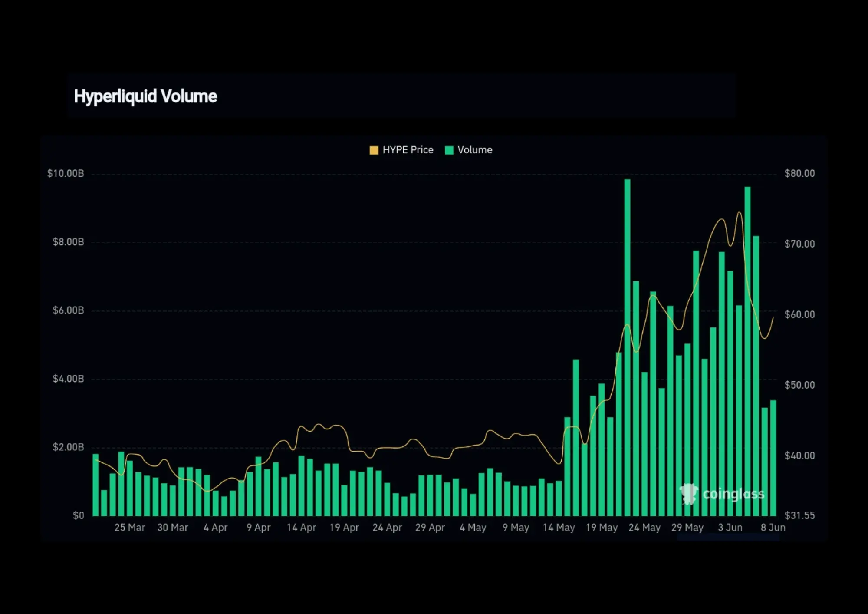Click the 8 Jun date label
The height and width of the screenshot is (614, 868).
point(773,528)
